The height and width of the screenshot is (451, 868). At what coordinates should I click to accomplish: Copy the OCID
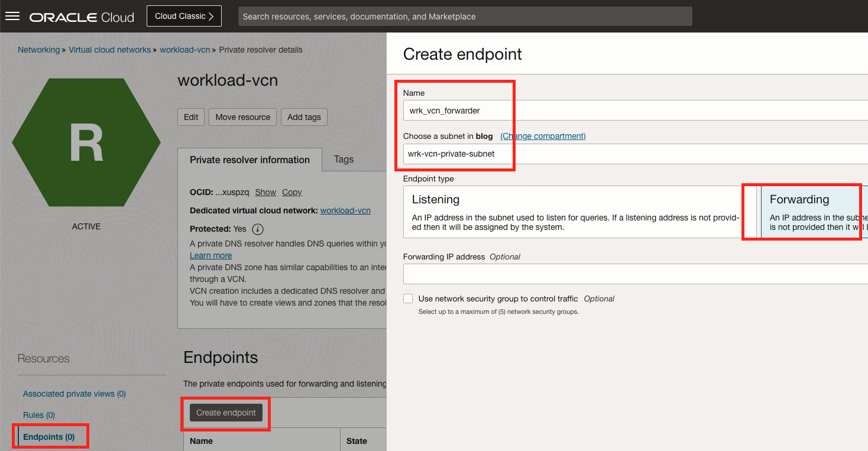click(292, 192)
